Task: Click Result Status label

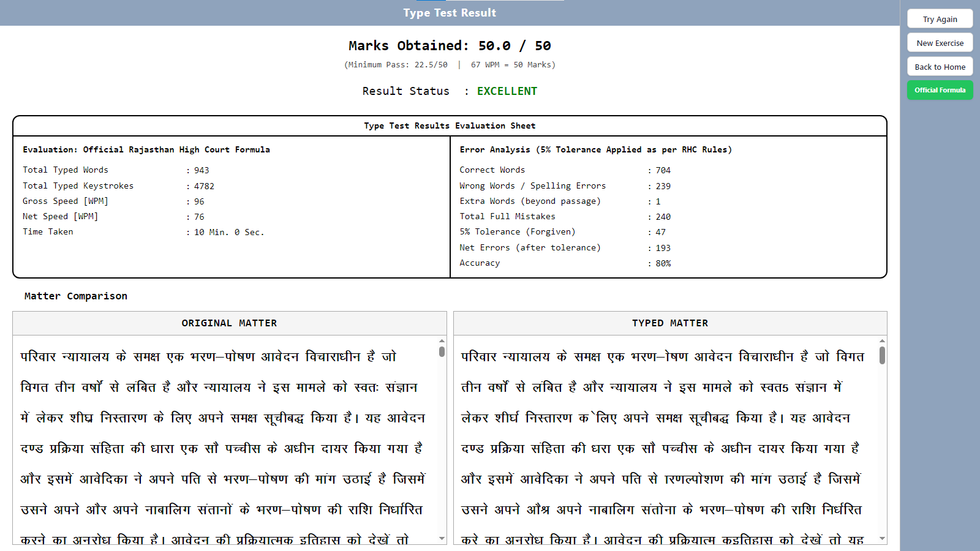Action: click(405, 91)
